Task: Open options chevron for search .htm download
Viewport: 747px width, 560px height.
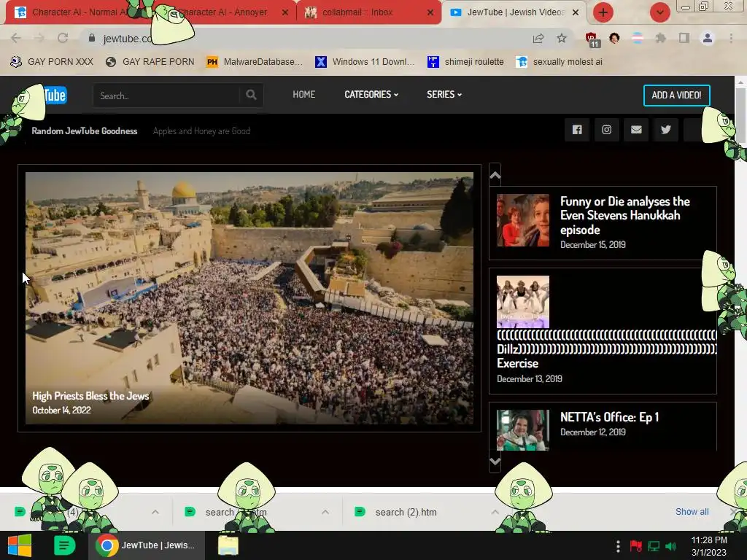Action: pyautogui.click(x=325, y=512)
